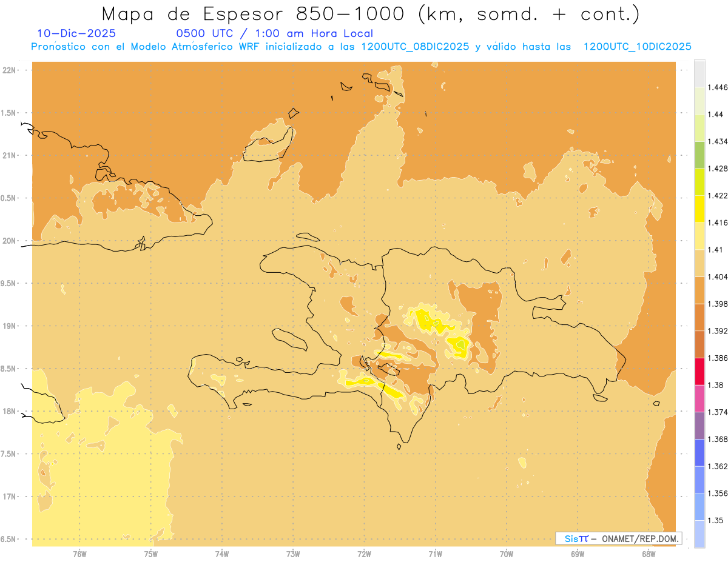
Task: Click the 0500 UTC hora local text
Action: point(274,33)
